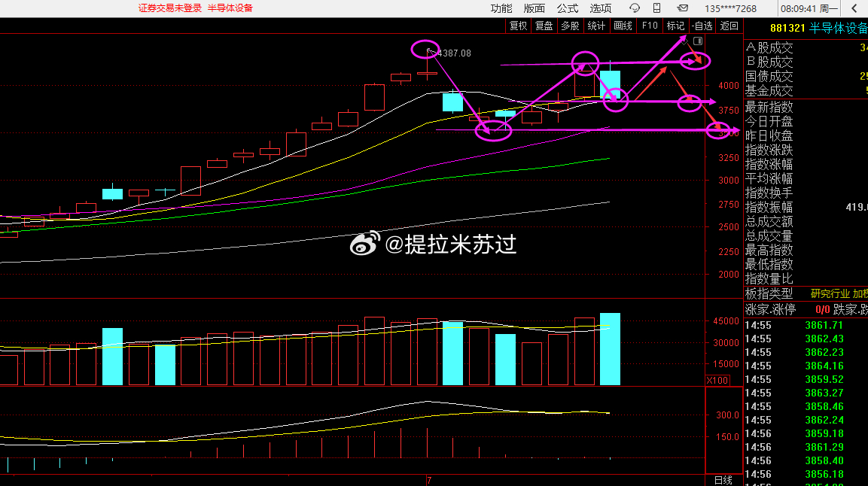Open the 功能 menu
This screenshot has height=486, width=868.
[501, 8]
